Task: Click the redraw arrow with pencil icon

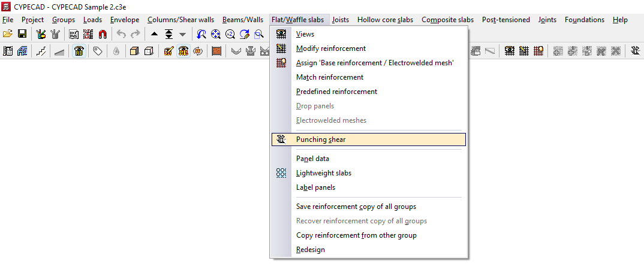Action: pos(245,35)
